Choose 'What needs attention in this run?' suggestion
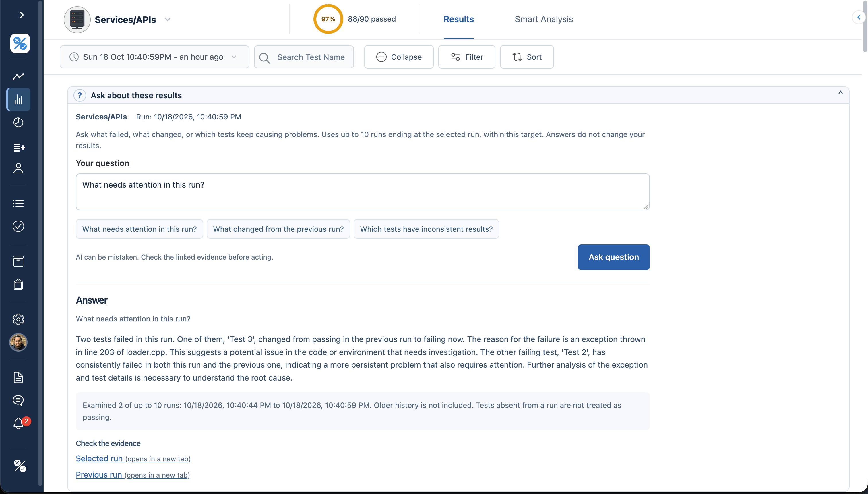This screenshot has width=868, height=494. [139, 229]
